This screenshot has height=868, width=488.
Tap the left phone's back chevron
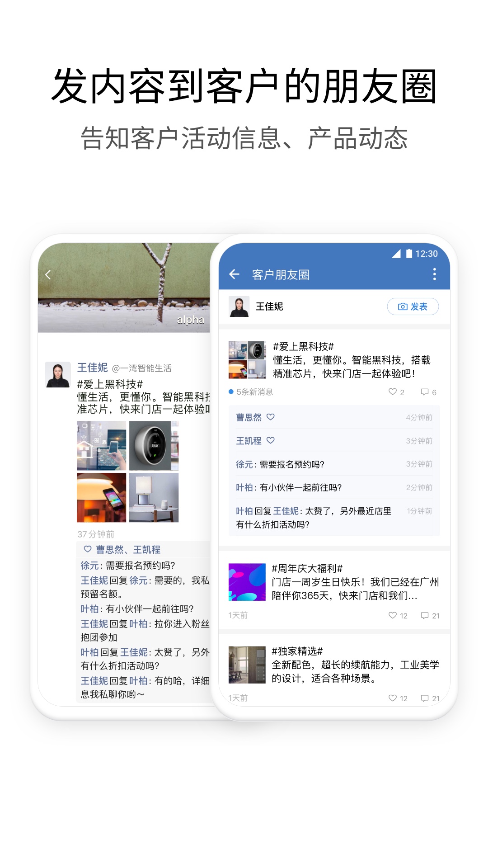(48, 275)
